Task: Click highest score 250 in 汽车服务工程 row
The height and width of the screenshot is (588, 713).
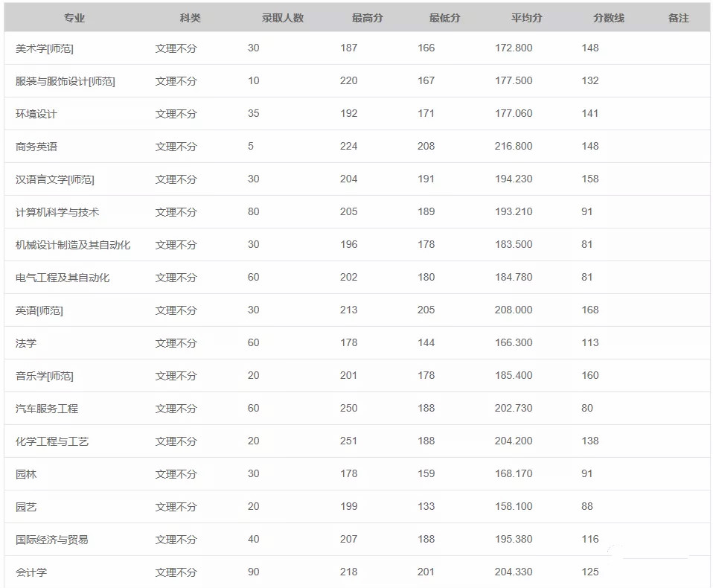Action: coord(349,408)
